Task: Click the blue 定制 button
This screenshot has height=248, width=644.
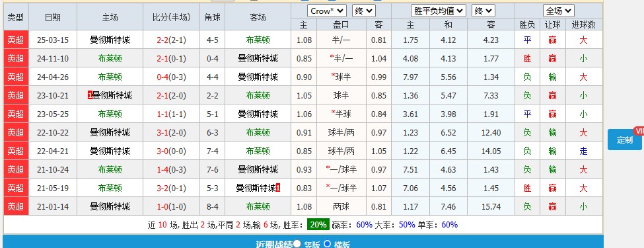Action: coord(625,140)
